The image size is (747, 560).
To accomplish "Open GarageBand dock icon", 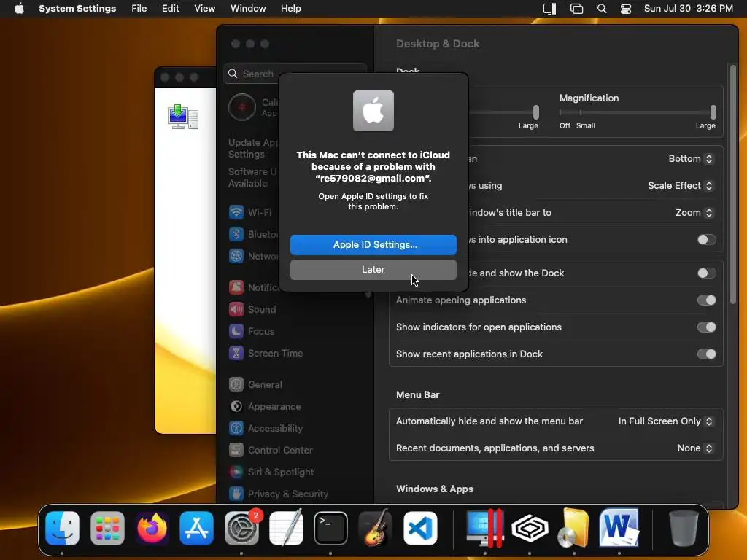I will coord(376,528).
